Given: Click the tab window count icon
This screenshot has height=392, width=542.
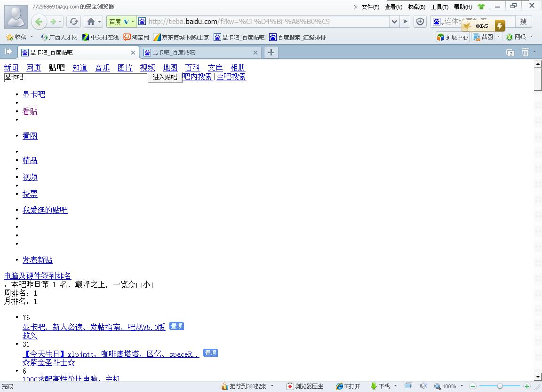Looking at the screenshot, I should click(510, 53).
